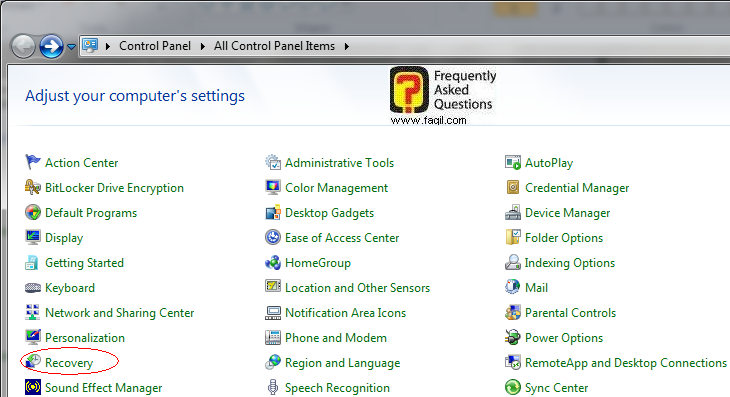The width and height of the screenshot is (730, 397).
Task: Expand the arrow after Control Panel breadcrumb
Action: 203,46
